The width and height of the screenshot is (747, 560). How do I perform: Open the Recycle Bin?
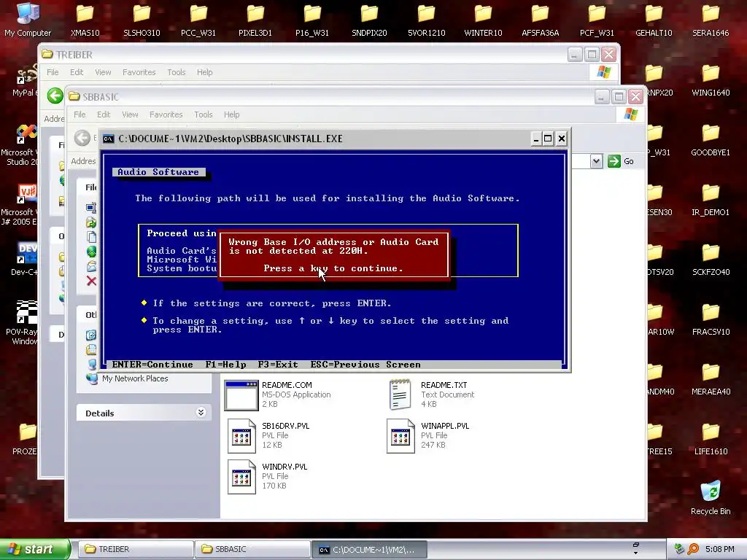pyautogui.click(x=711, y=497)
